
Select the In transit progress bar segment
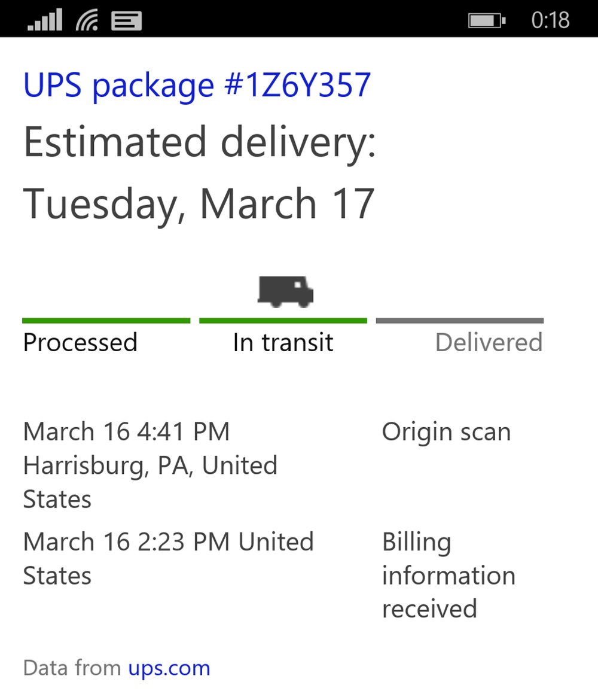click(283, 321)
